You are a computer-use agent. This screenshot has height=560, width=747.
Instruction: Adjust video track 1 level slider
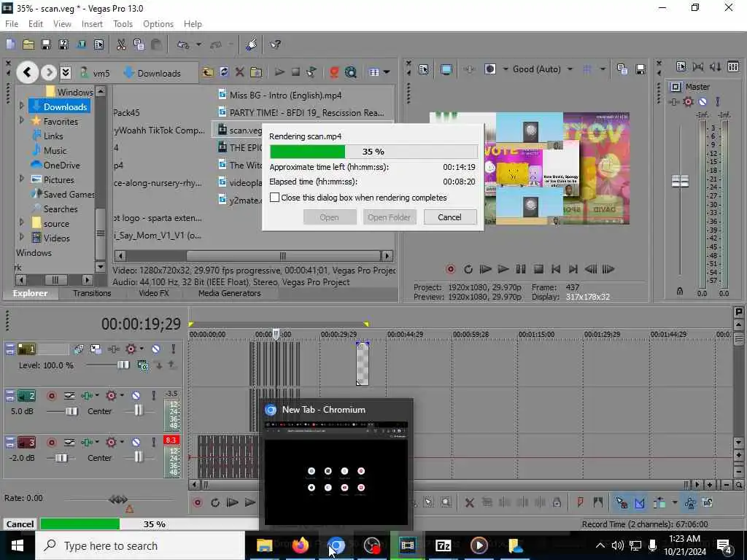coord(123,365)
